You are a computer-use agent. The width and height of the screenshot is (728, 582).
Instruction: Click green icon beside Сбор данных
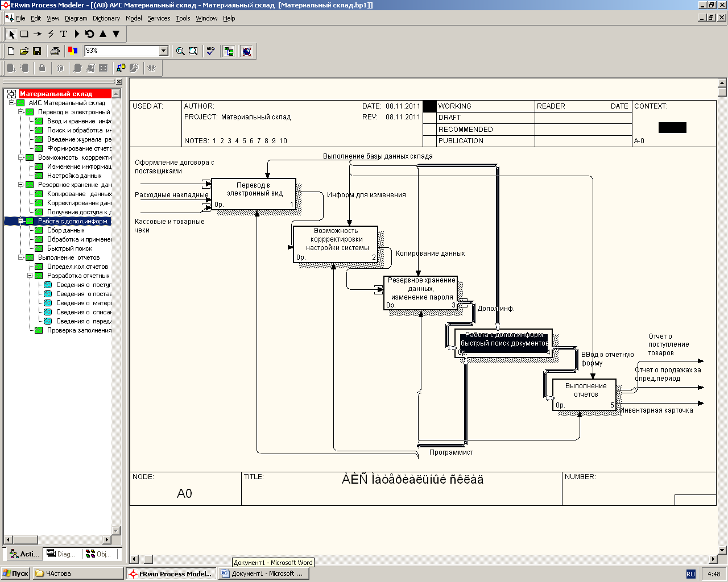(39, 230)
